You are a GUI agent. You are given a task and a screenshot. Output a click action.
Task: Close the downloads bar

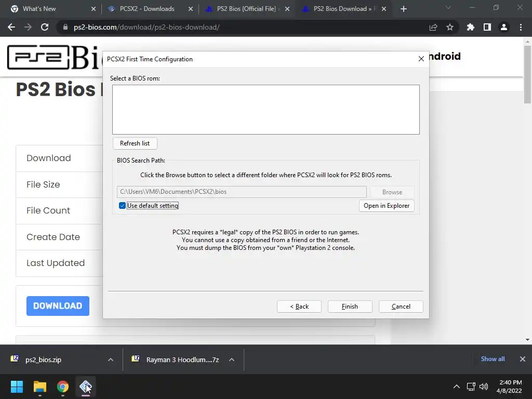click(523, 359)
